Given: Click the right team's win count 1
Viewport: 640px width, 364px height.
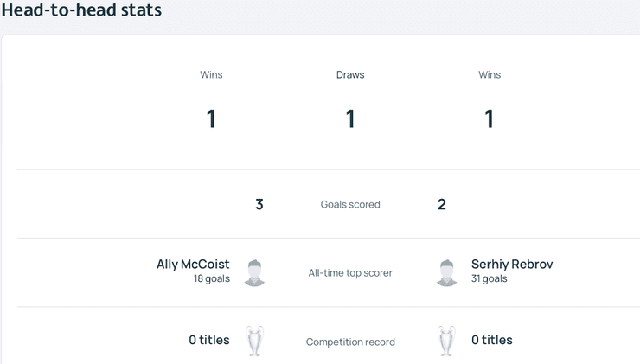Looking at the screenshot, I should [490, 118].
